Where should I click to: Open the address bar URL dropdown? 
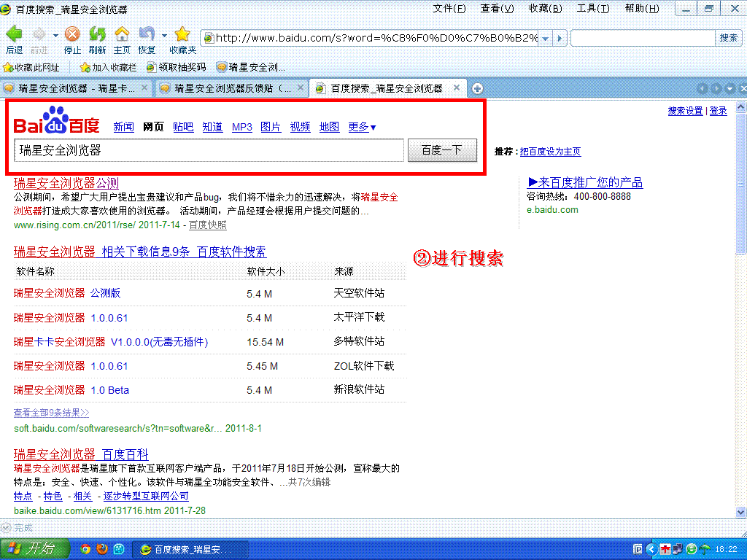tap(546, 38)
